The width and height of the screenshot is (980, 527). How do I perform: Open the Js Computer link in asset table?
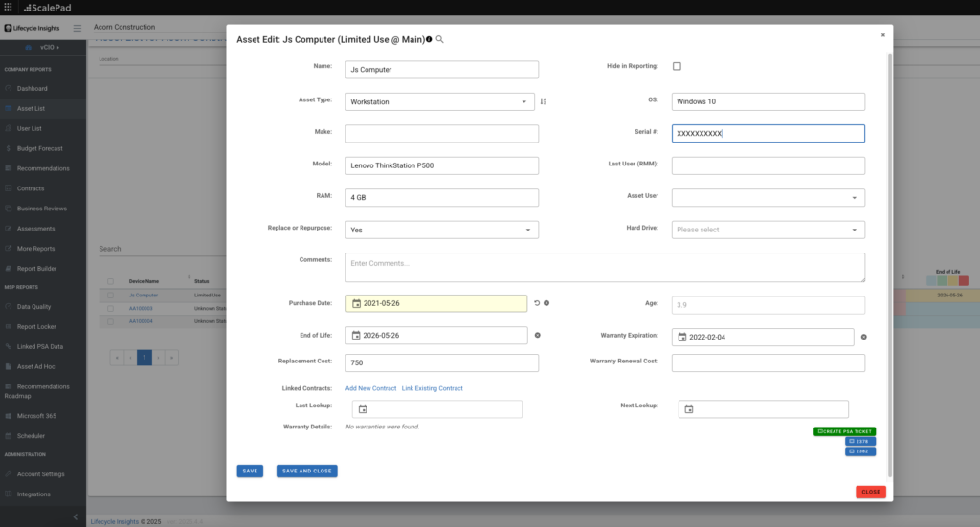point(144,296)
